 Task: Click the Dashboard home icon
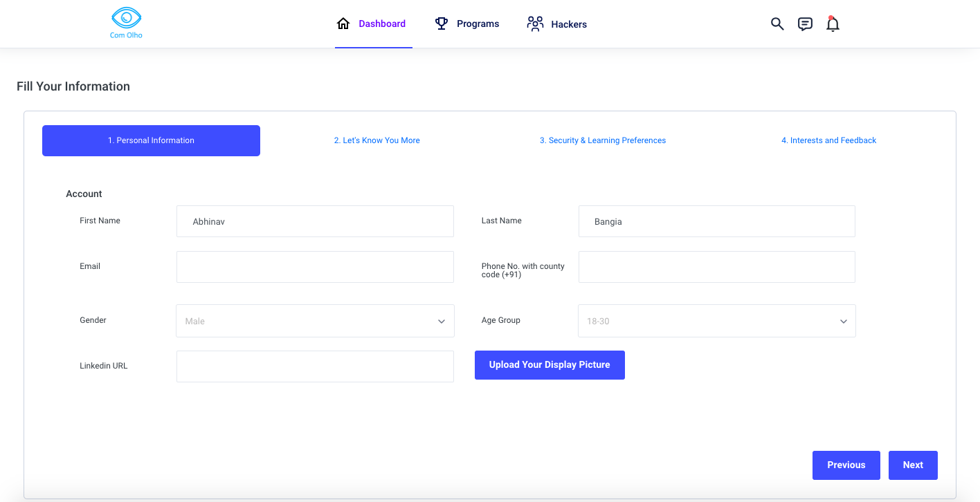tap(343, 24)
